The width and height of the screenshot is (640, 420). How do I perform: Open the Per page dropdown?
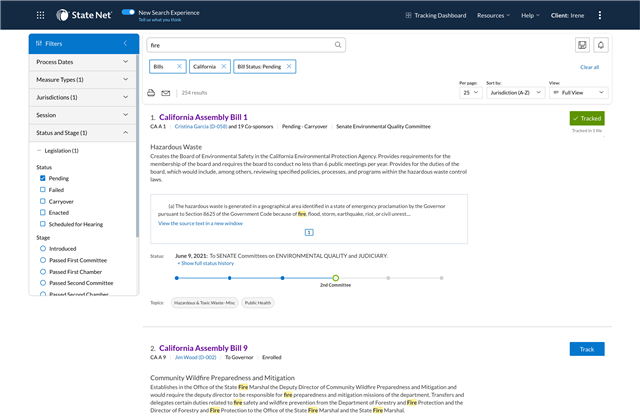pos(471,93)
